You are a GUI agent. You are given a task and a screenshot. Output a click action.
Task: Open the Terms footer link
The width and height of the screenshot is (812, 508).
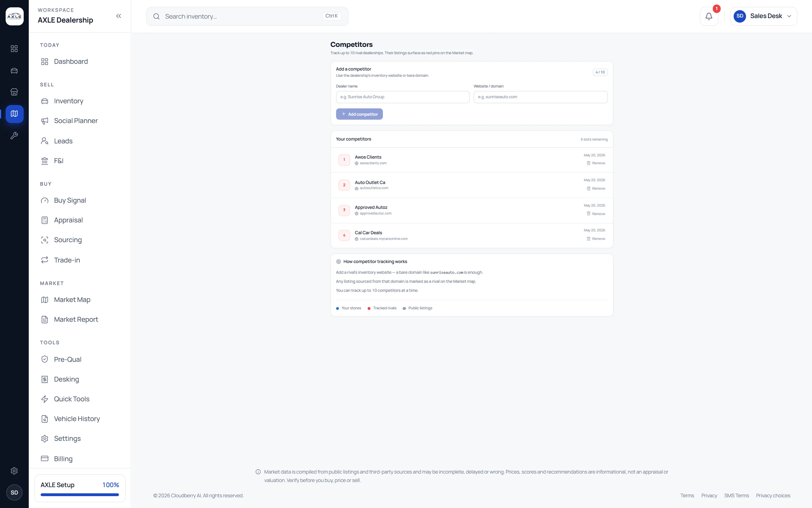687,496
